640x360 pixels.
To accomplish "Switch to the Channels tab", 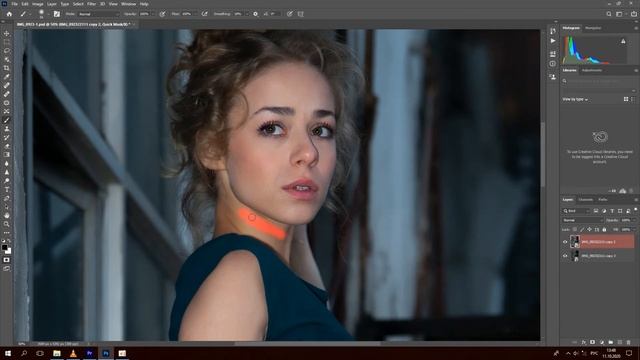I will pyautogui.click(x=585, y=200).
